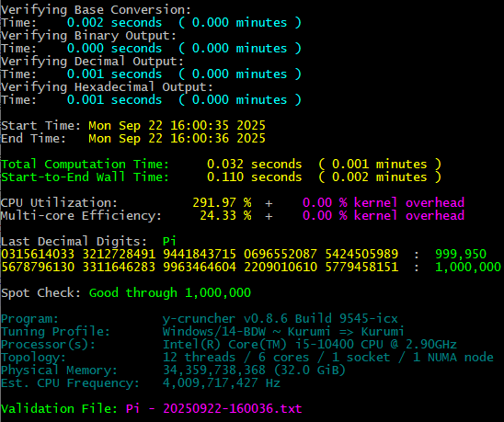The height and width of the screenshot is (422, 504).
Task: Click the Est. CPU Frequency value
Action: 222,382
